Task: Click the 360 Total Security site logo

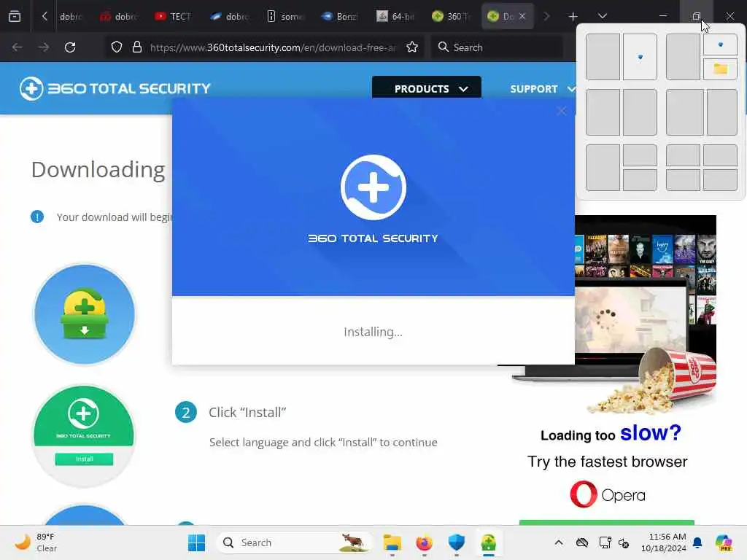Action: pyautogui.click(x=115, y=88)
